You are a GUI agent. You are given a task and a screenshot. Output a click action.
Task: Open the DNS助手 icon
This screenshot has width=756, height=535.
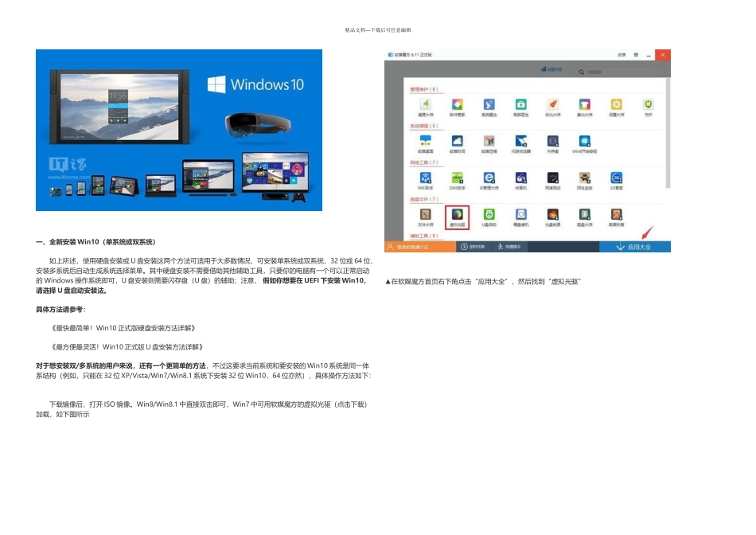click(457, 178)
